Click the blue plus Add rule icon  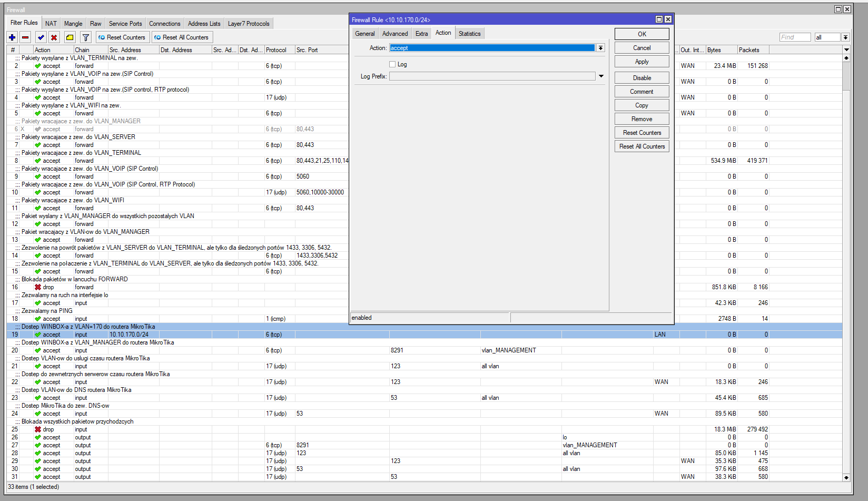12,37
